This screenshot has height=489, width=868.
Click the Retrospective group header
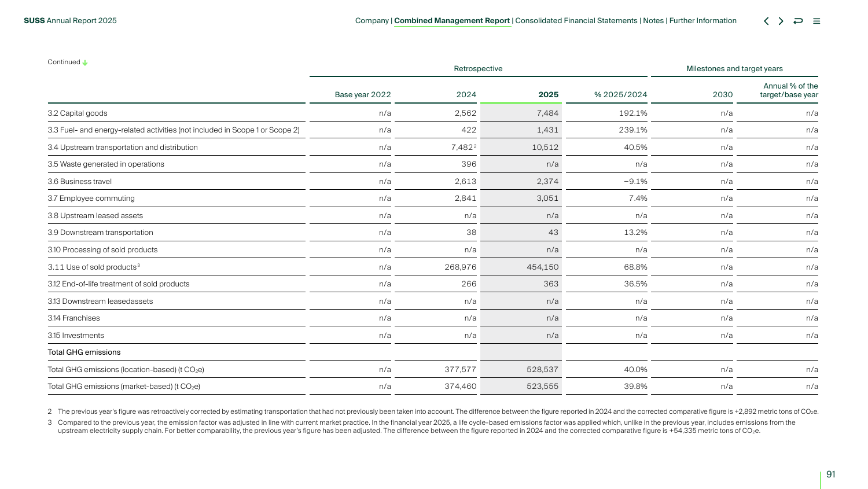pos(479,69)
